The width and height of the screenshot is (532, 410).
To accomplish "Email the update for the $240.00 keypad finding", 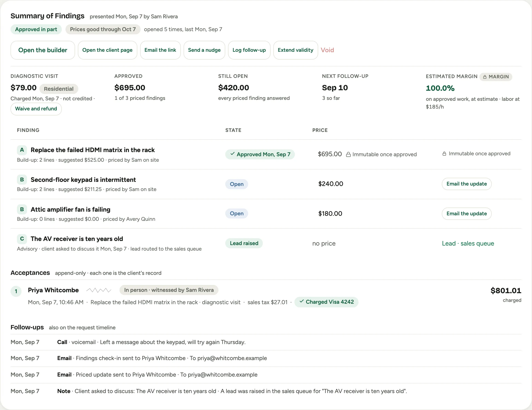I will [467, 184].
